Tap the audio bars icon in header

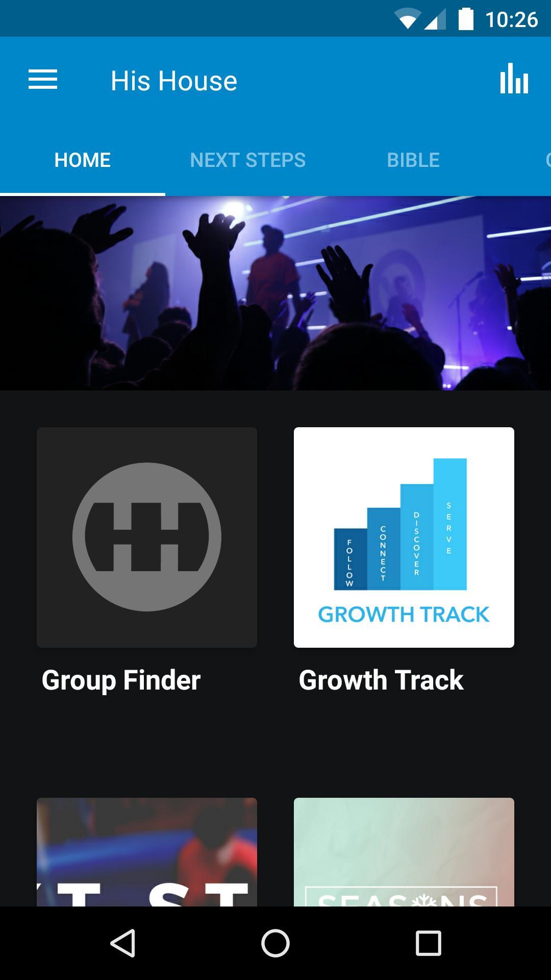pos(514,79)
